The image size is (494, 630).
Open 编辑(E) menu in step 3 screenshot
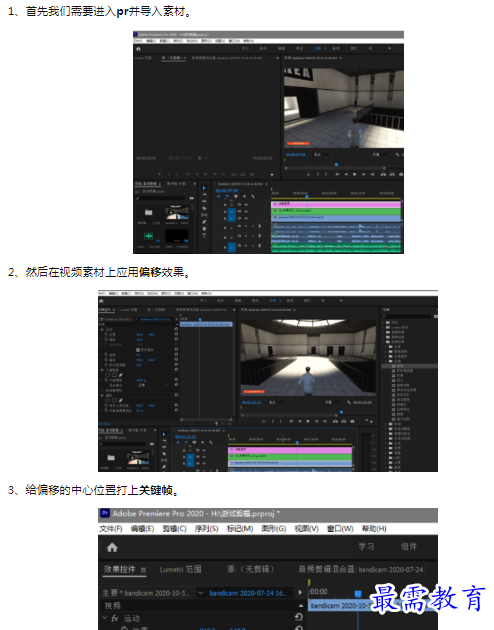[x=142, y=529]
